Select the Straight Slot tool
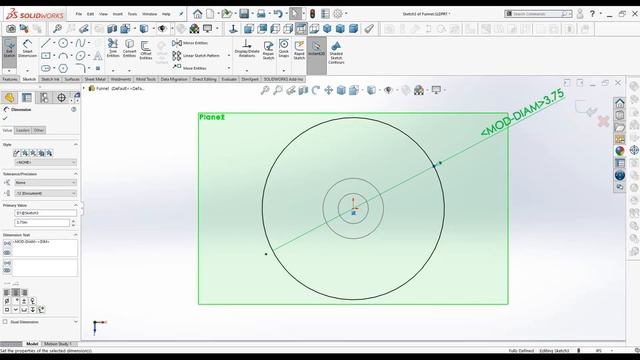This screenshot has height=360, width=640. click(46, 68)
